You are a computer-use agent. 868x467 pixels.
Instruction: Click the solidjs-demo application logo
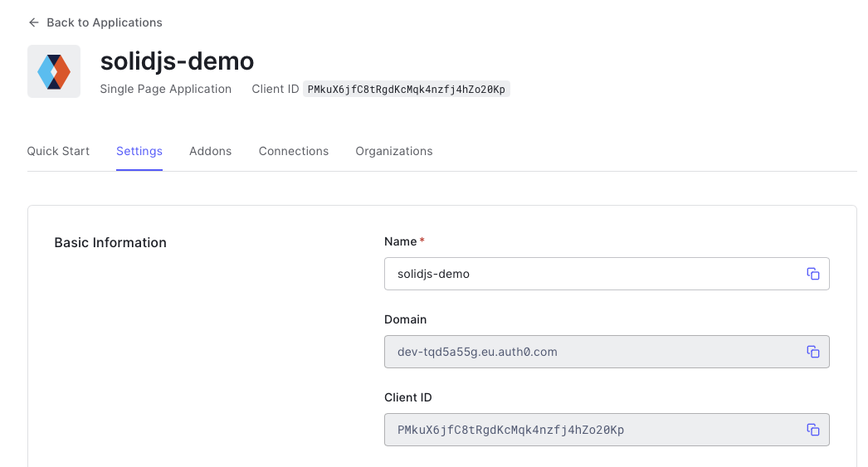click(x=54, y=71)
